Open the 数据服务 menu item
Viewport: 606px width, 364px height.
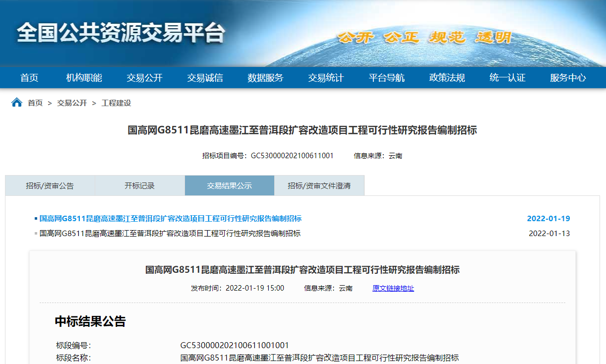click(x=265, y=78)
